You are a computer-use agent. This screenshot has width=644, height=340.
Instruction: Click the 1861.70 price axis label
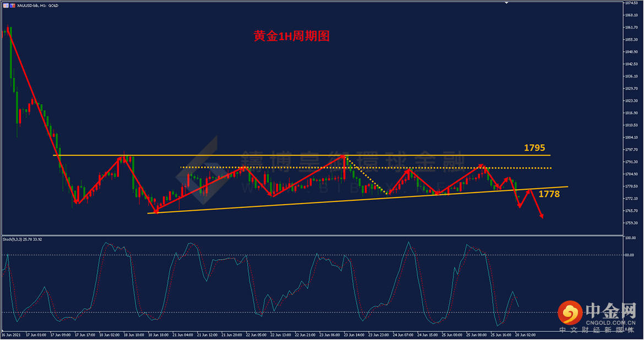631,28
